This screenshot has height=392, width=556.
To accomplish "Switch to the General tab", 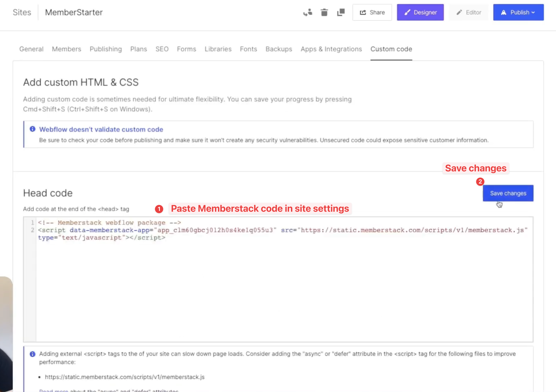I will click(x=32, y=49).
